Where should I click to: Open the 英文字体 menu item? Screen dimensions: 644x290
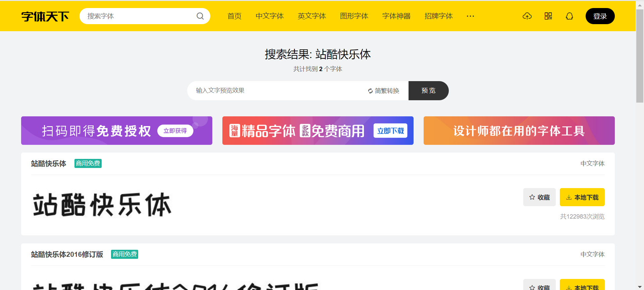312,16
